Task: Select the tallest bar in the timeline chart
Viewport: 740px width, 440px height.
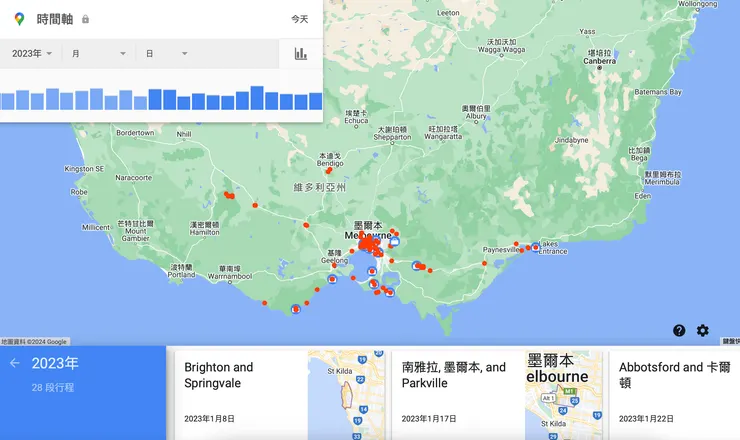Action: [x=257, y=98]
